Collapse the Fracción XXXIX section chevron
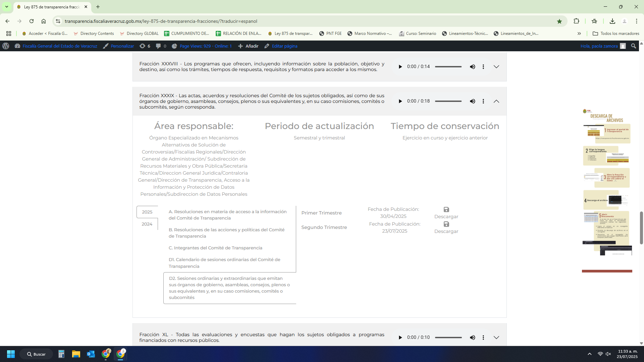 pos(496,101)
